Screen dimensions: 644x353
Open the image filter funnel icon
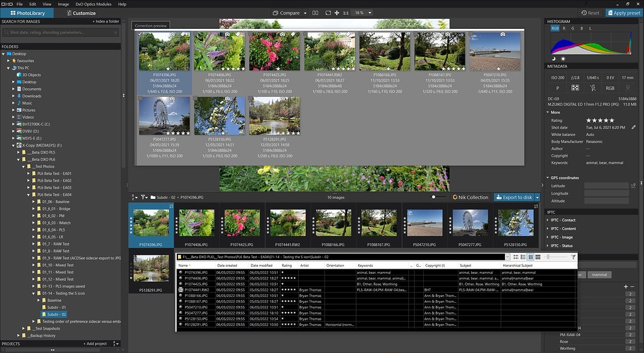coord(144,197)
